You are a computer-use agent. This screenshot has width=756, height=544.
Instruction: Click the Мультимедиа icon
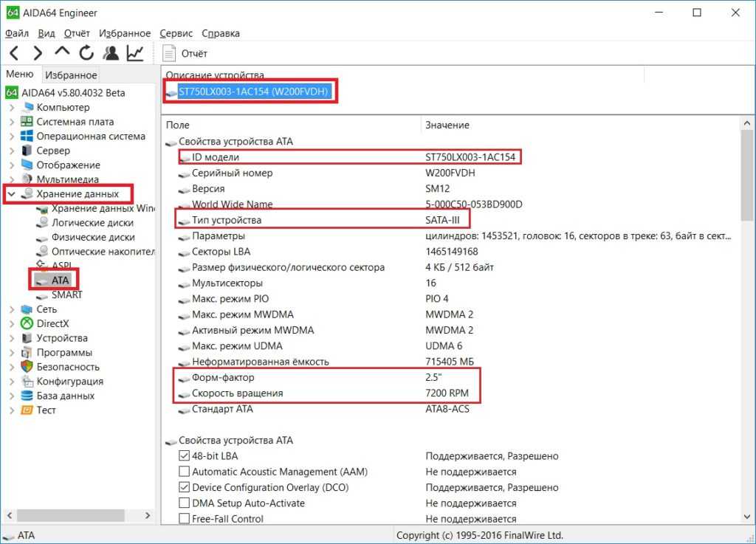(x=27, y=179)
